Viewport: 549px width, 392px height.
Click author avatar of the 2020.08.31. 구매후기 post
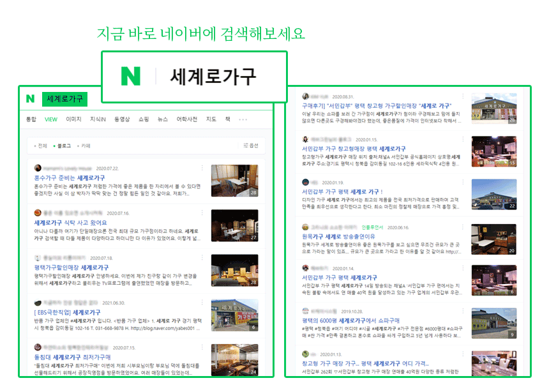pyautogui.click(x=306, y=96)
